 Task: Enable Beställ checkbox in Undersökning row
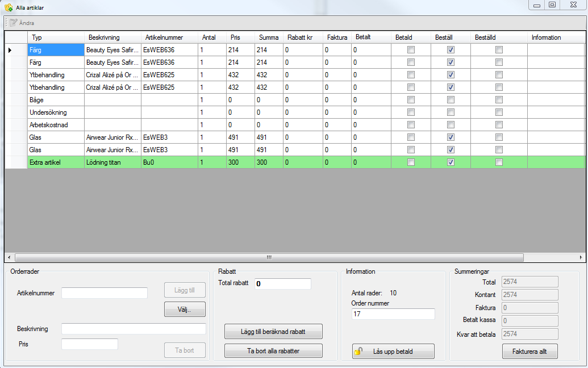click(x=451, y=112)
